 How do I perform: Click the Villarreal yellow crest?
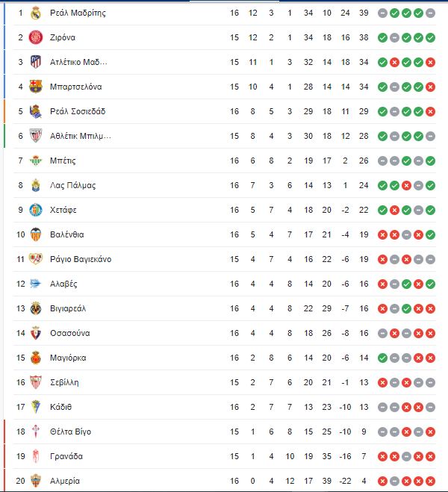(x=36, y=308)
